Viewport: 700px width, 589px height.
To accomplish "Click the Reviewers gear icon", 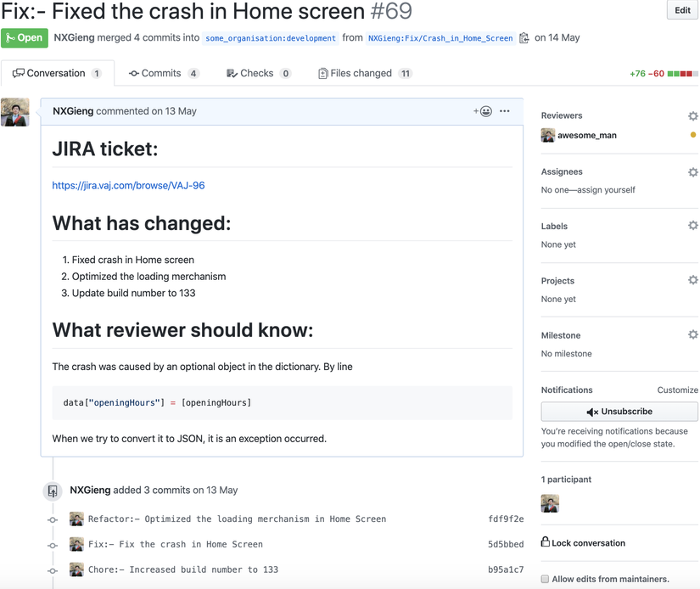I will point(692,116).
